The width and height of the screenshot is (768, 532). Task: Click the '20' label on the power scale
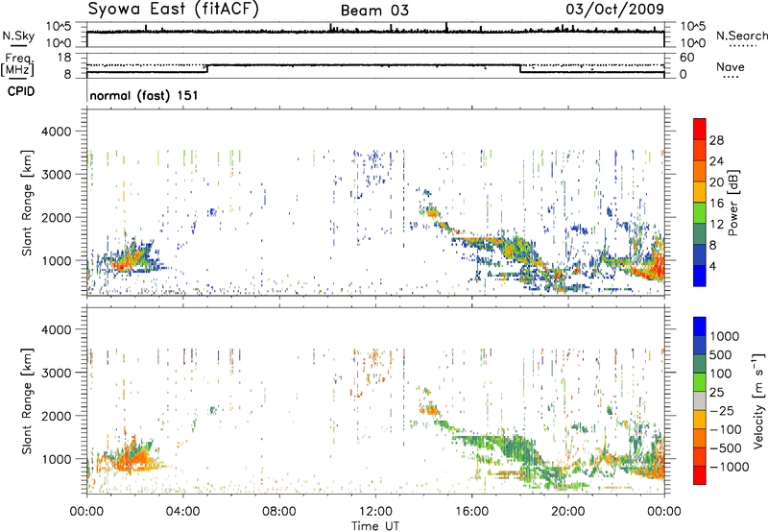pyautogui.click(x=716, y=182)
